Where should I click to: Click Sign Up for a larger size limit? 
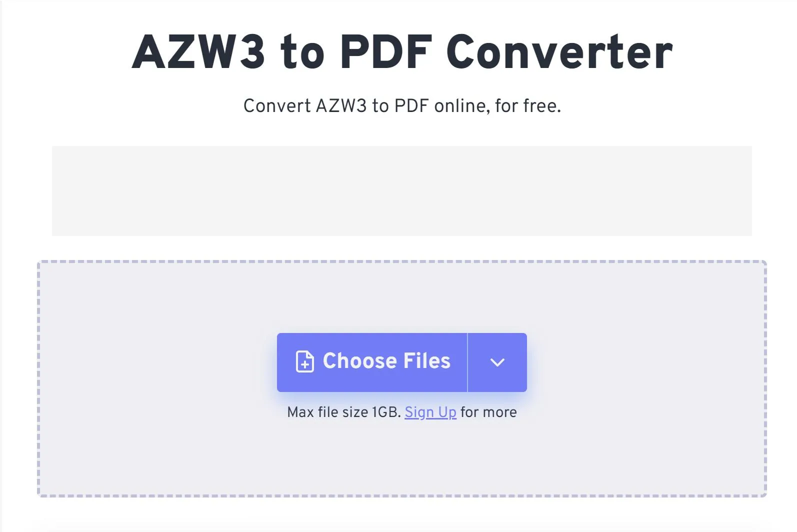tap(431, 412)
